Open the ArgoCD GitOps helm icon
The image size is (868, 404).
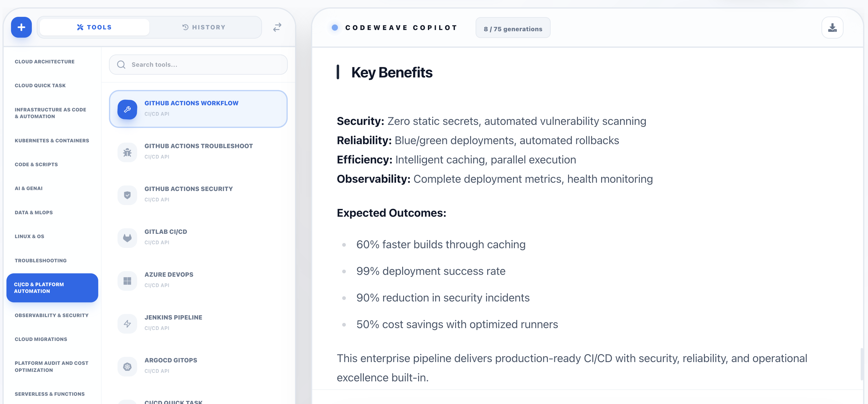tap(127, 366)
